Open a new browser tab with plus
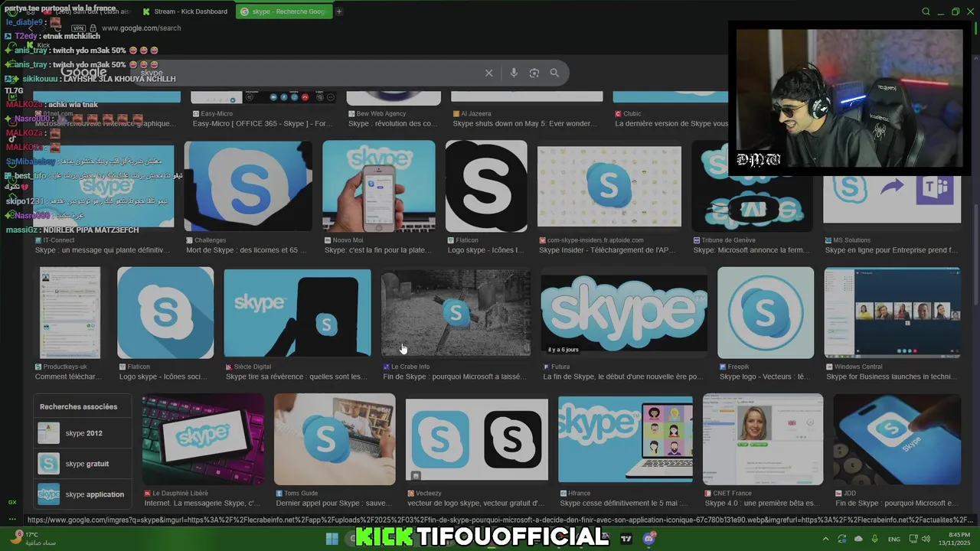The image size is (980, 551). (339, 11)
